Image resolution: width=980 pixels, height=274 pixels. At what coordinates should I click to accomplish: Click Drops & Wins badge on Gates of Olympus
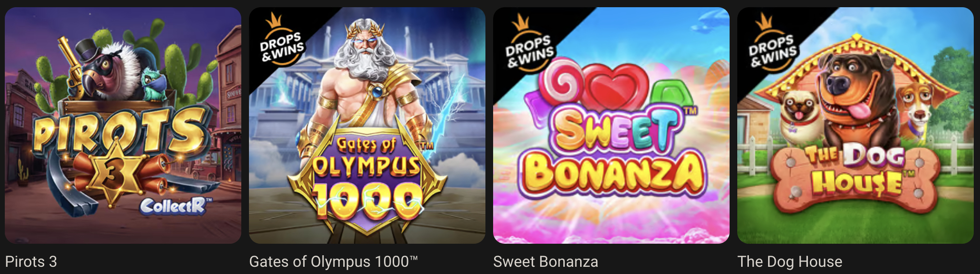281,42
